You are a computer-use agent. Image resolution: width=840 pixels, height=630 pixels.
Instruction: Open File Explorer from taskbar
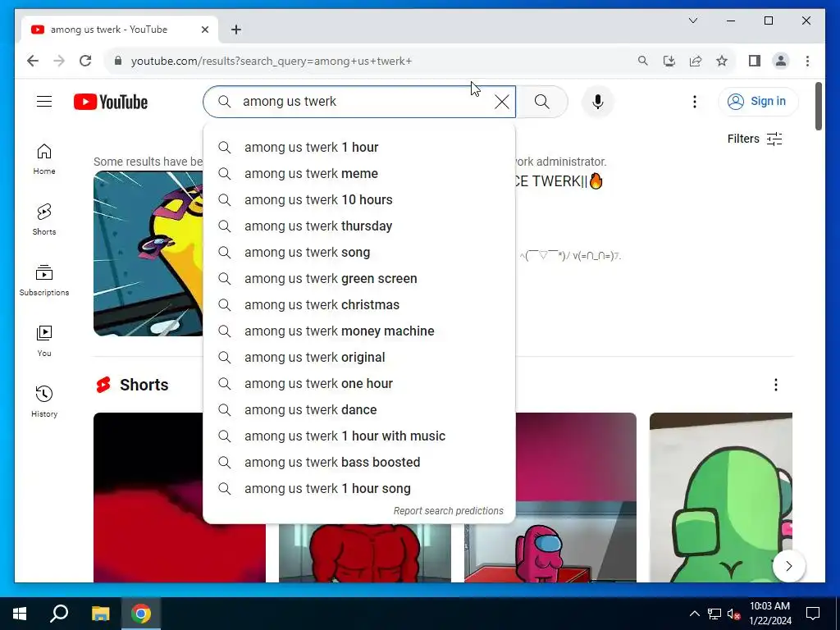(100, 614)
